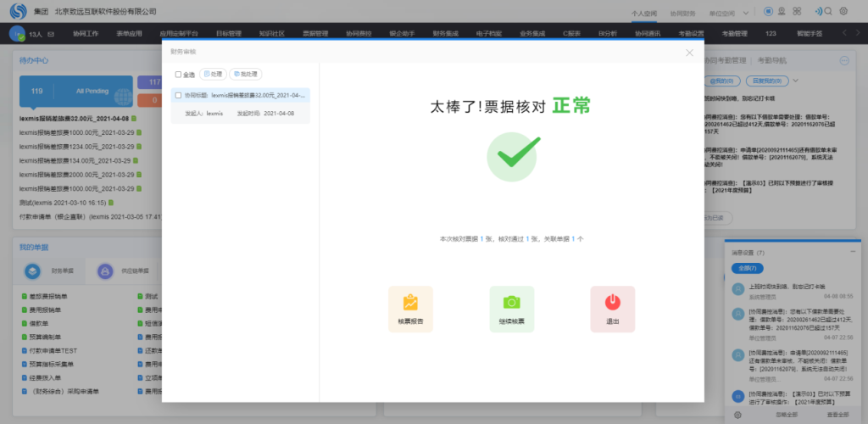Click the 处理 process button
Image resolution: width=868 pixels, height=424 pixels.
[212, 75]
